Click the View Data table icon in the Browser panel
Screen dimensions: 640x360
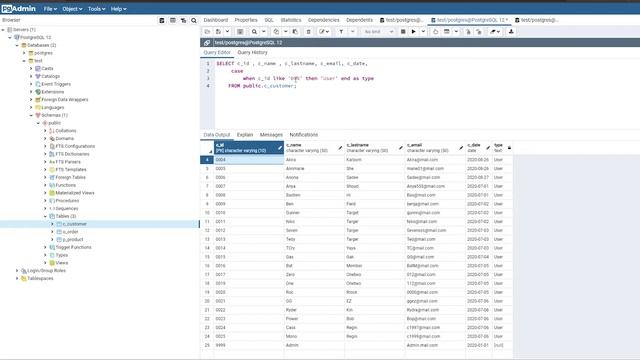point(173,20)
